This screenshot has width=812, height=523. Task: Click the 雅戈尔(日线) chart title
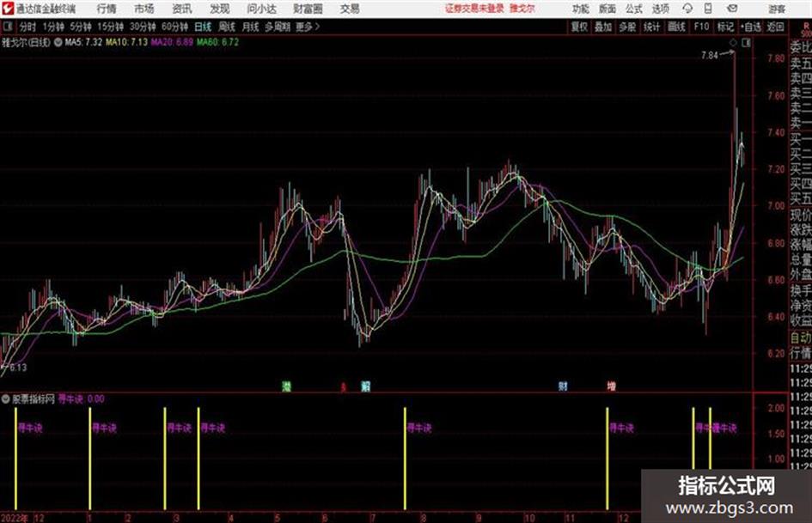click(26, 42)
